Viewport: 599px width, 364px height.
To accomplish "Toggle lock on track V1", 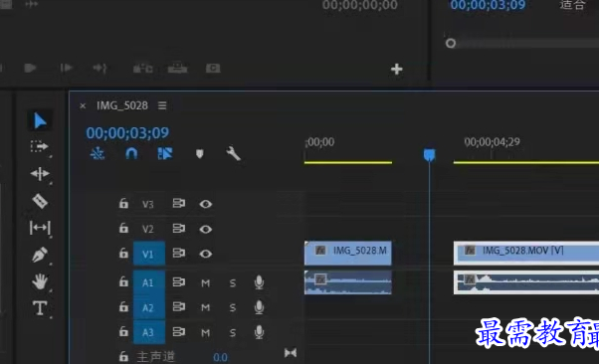I will click(x=123, y=253).
